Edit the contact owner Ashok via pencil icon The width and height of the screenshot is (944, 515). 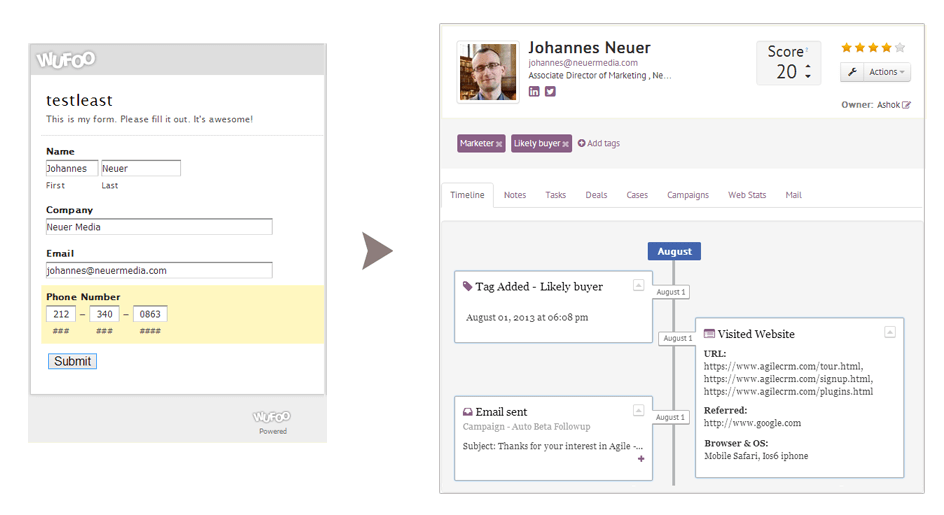[x=907, y=105]
